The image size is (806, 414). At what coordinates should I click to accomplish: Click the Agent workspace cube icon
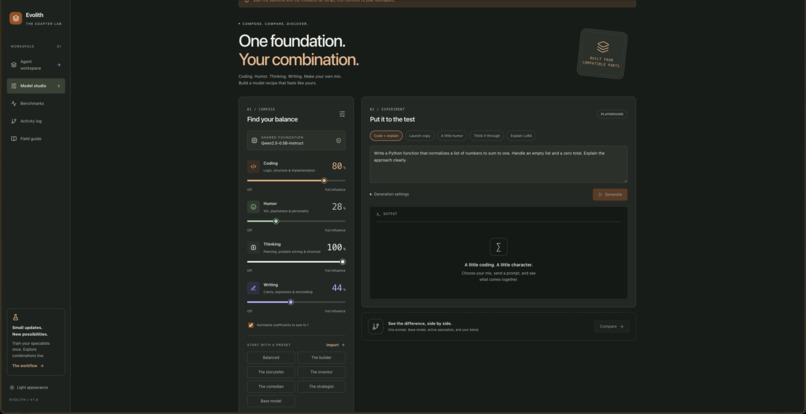coord(14,65)
